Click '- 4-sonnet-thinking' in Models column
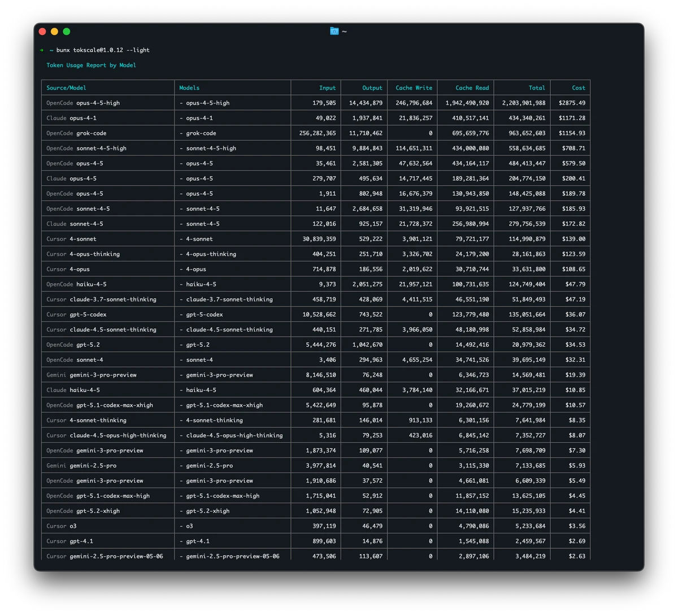The width and height of the screenshot is (678, 616). click(x=211, y=420)
